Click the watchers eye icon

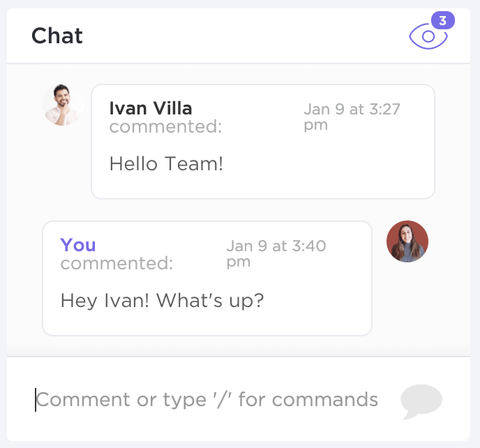coord(428,36)
